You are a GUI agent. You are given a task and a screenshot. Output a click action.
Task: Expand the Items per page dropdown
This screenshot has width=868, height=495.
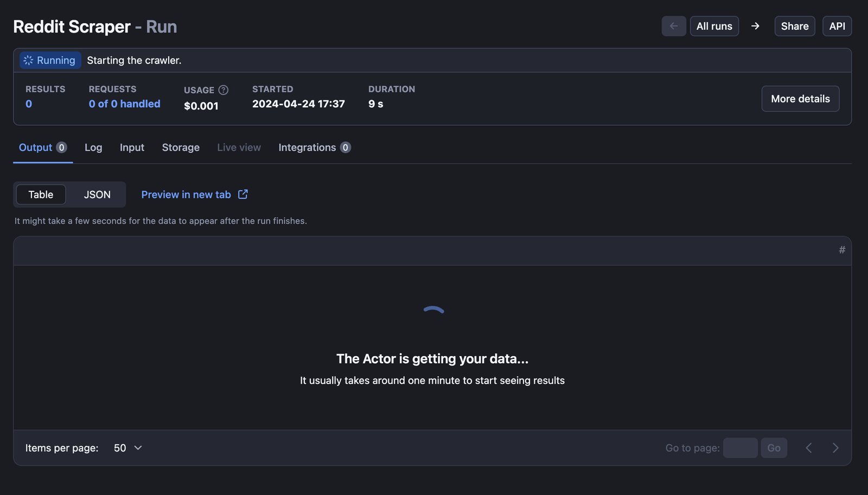click(128, 448)
